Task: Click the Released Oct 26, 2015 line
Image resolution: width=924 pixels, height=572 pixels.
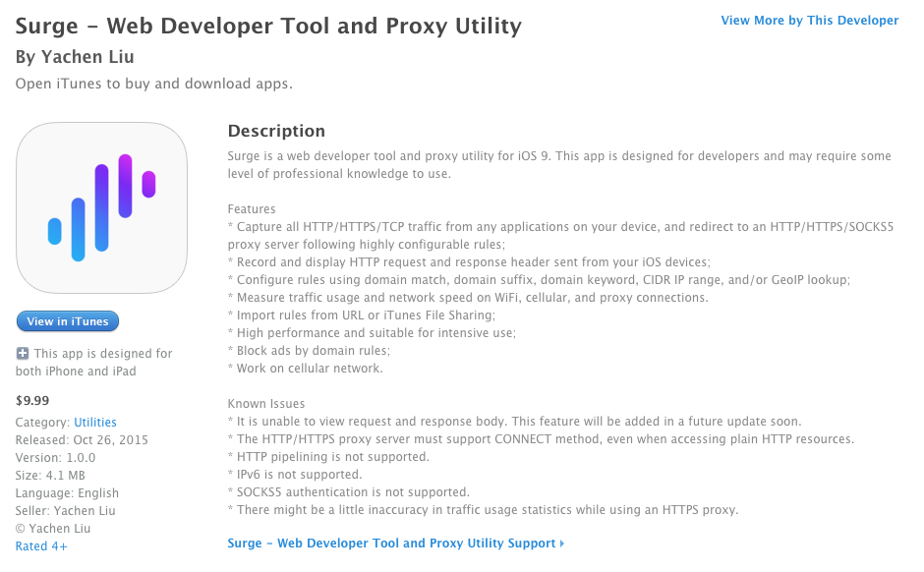Action: pyautogui.click(x=82, y=440)
